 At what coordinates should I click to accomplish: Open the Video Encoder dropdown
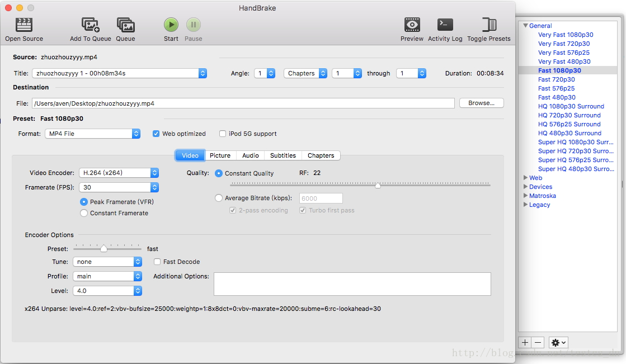point(119,173)
